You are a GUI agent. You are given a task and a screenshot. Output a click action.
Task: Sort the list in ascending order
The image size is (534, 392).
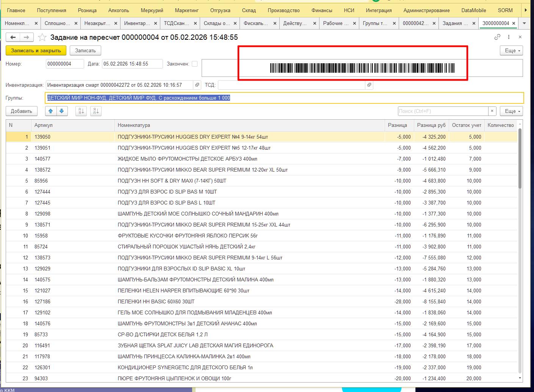click(81, 111)
